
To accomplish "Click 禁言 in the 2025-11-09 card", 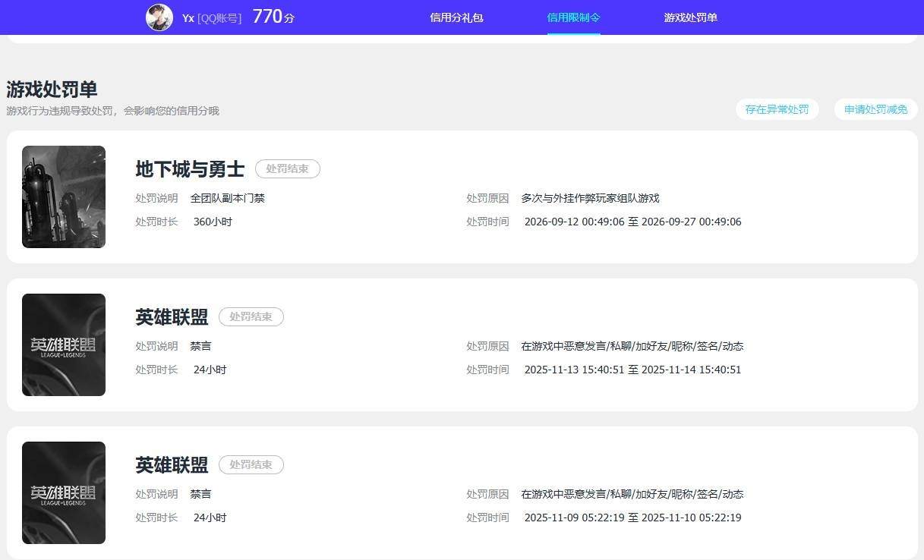I will coord(201,494).
